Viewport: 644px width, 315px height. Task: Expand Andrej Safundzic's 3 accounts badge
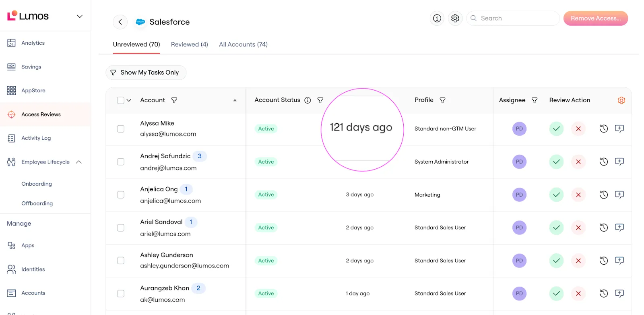tap(200, 156)
